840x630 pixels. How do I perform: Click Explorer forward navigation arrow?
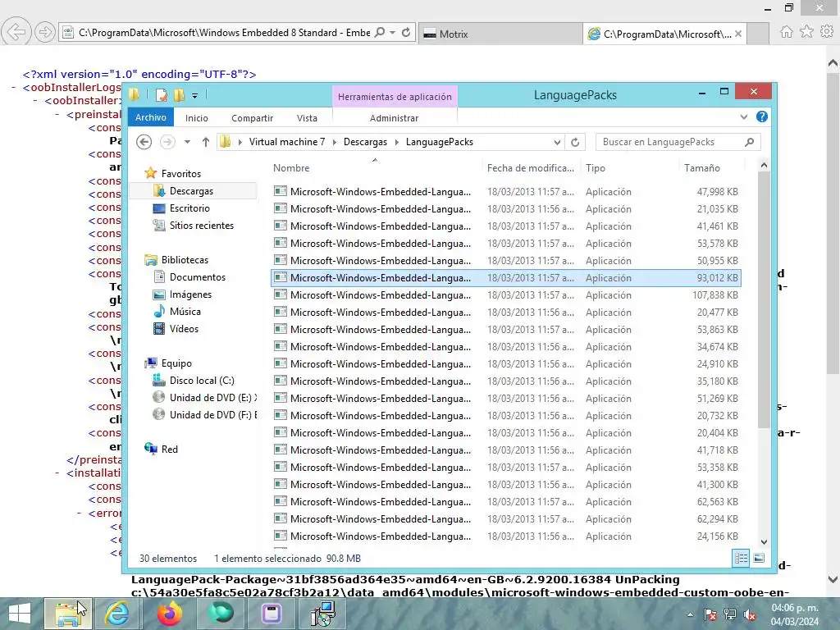click(167, 142)
